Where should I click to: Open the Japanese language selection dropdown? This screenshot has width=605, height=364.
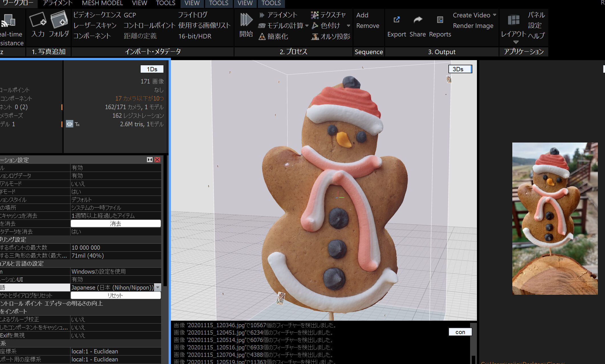coord(157,287)
